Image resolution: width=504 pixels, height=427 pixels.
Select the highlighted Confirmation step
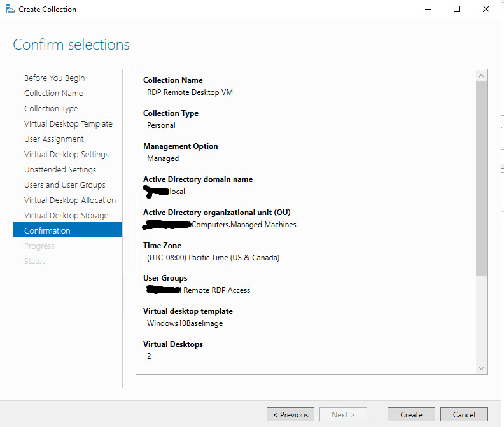[x=67, y=230]
